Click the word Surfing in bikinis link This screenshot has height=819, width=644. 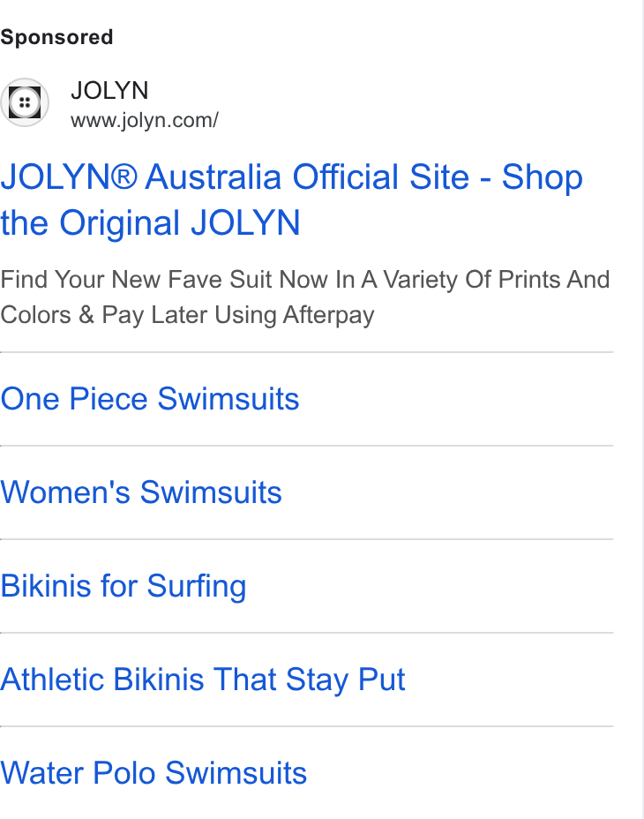(x=197, y=587)
